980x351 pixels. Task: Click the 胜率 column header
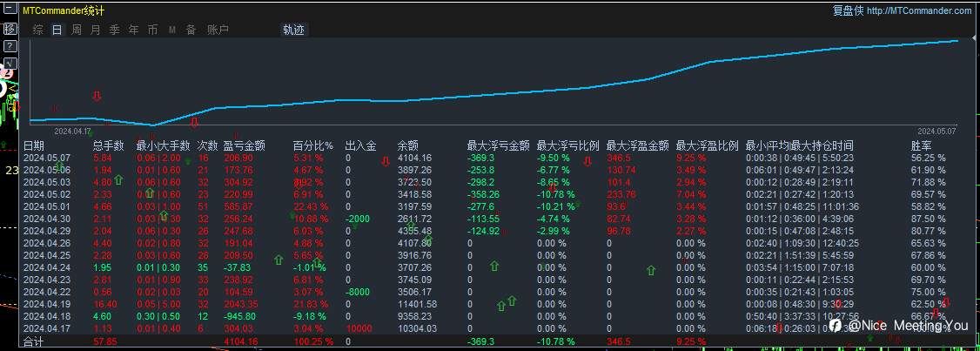pos(921,145)
